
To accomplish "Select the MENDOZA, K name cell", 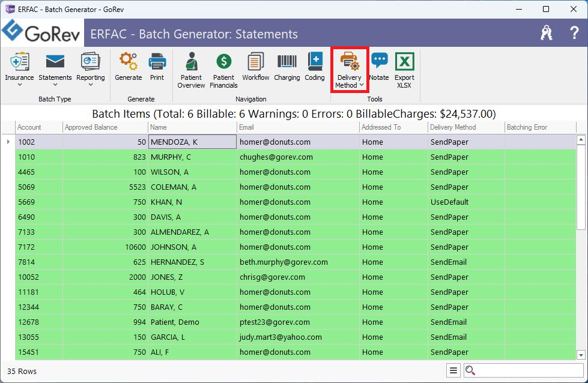I will coord(192,142).
